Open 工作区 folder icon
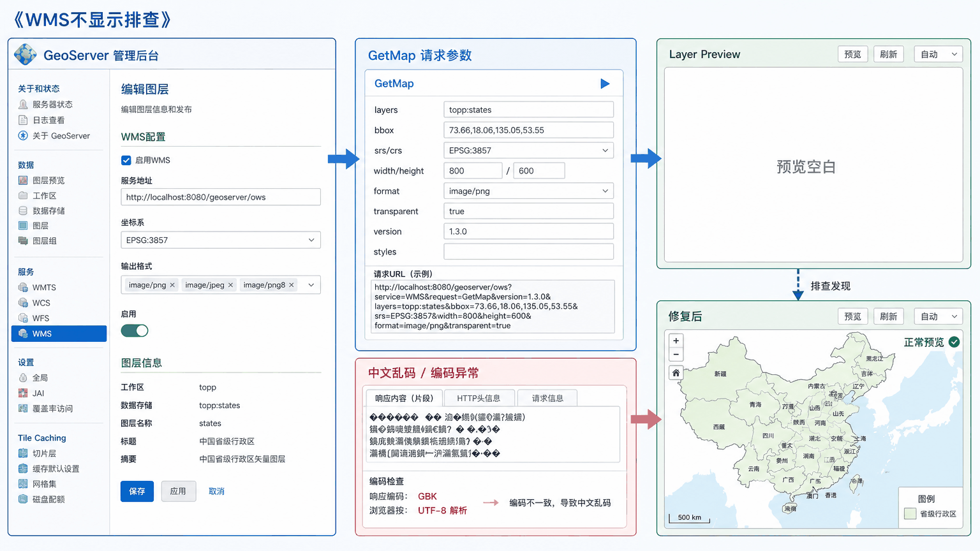980x551 pixels. (23, 196)
